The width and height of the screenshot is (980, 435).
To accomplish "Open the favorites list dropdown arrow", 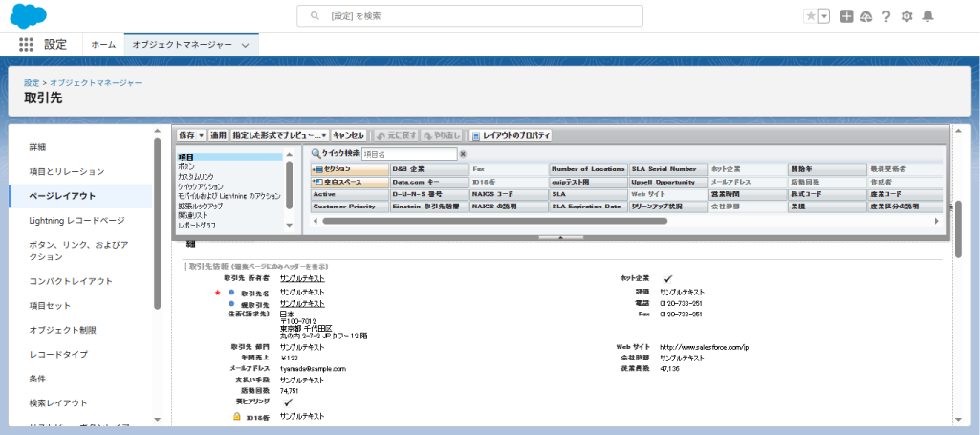I will tap(824, 17).
